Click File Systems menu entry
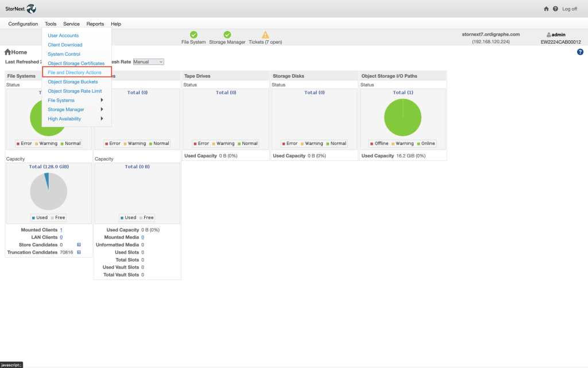The width and height of the screenshot is (588, 368). click(x=61, y=100)
